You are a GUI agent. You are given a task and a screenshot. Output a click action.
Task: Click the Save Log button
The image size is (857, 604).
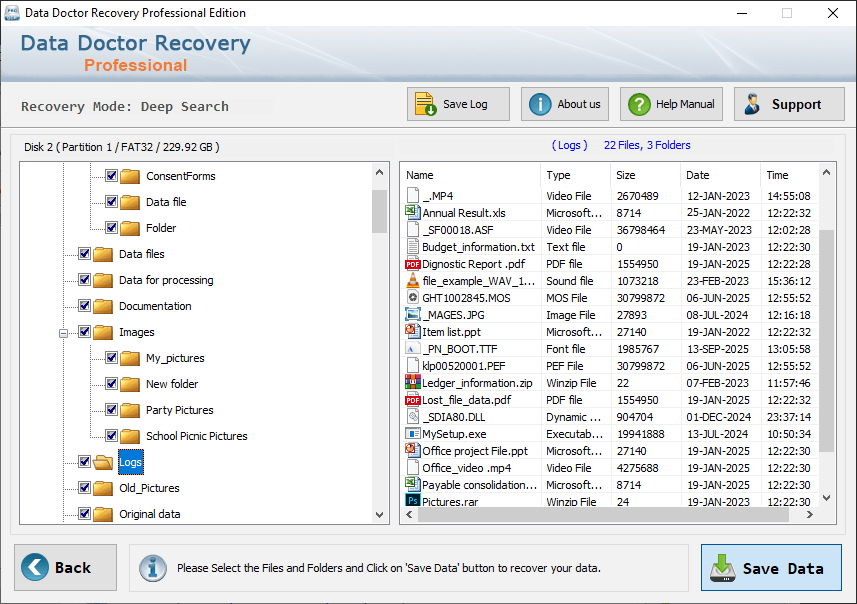(458, 104)
